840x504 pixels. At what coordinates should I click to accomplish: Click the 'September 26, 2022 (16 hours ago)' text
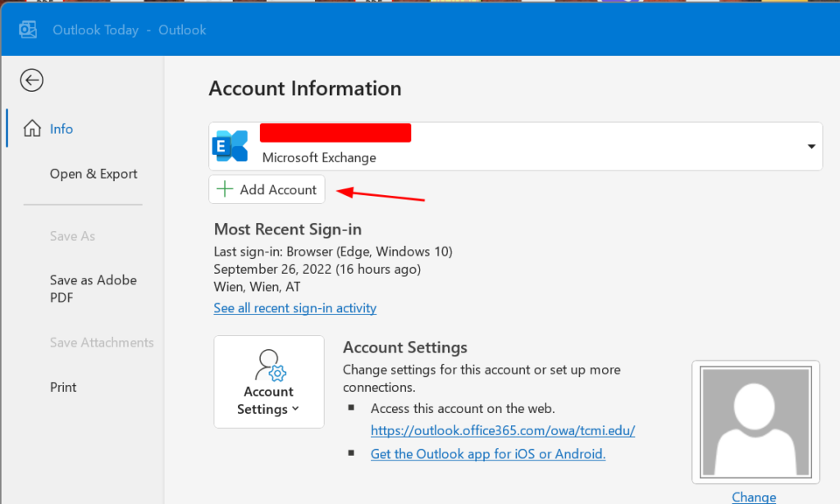pos(317,269)
